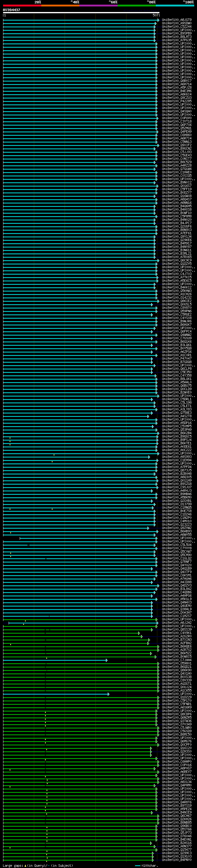Choose the UniRef100_Q5ZMQ1 entry

(177, 128)
